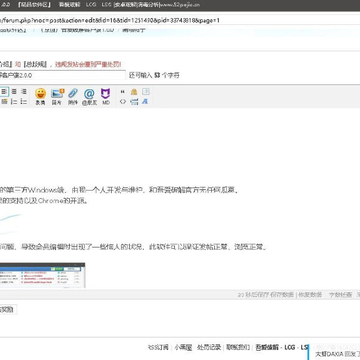360x360 pixels.
Task: Insert an unordered bullet list
Action: pyautogui.click(x=24, y=102)
